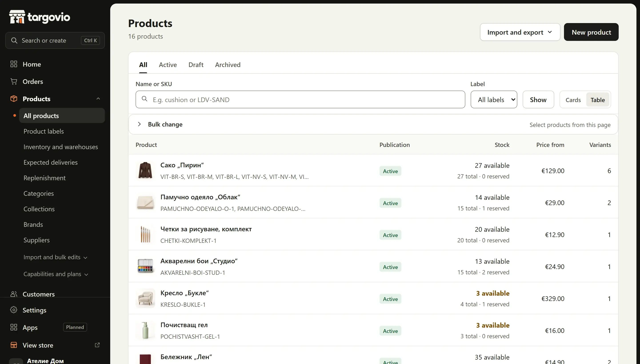Open Suppliers page
The width and height of the screenshot is (640, 364).
[36, 240]
